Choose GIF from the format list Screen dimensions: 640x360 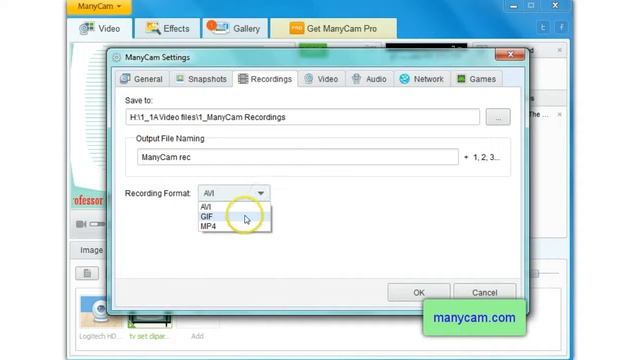235,217
